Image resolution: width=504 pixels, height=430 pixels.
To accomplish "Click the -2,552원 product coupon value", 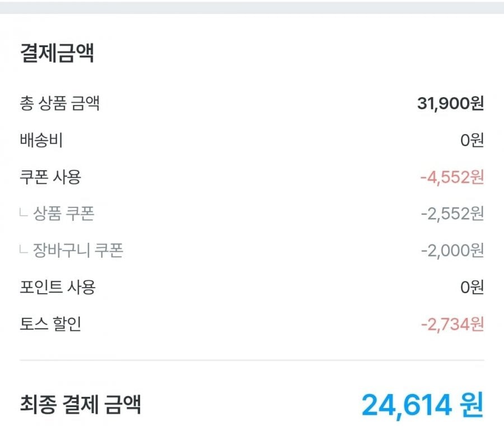I will (x=451, y=214).
